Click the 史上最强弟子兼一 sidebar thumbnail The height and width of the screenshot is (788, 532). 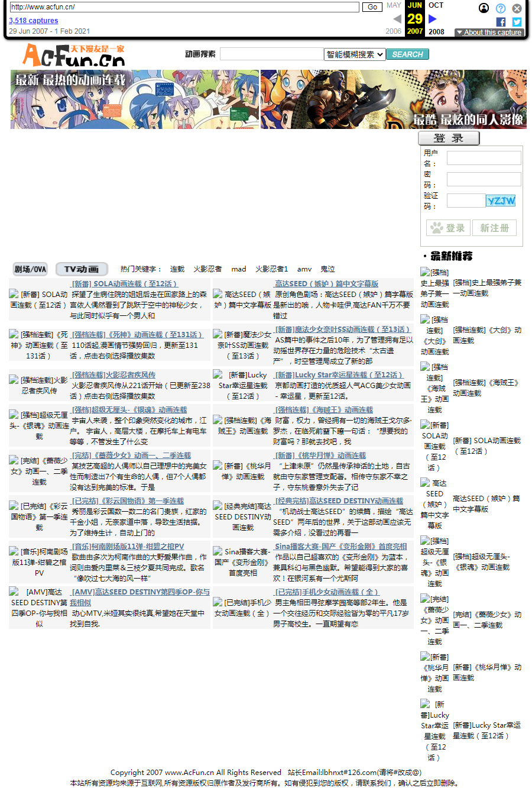coord(435,288)
